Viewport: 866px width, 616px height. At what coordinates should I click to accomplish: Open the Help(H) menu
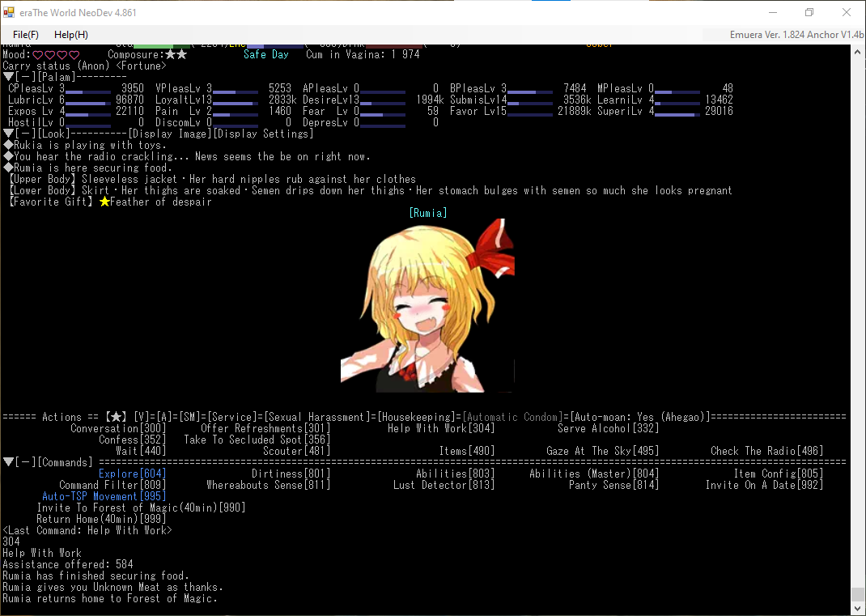(x=71, y=35)
